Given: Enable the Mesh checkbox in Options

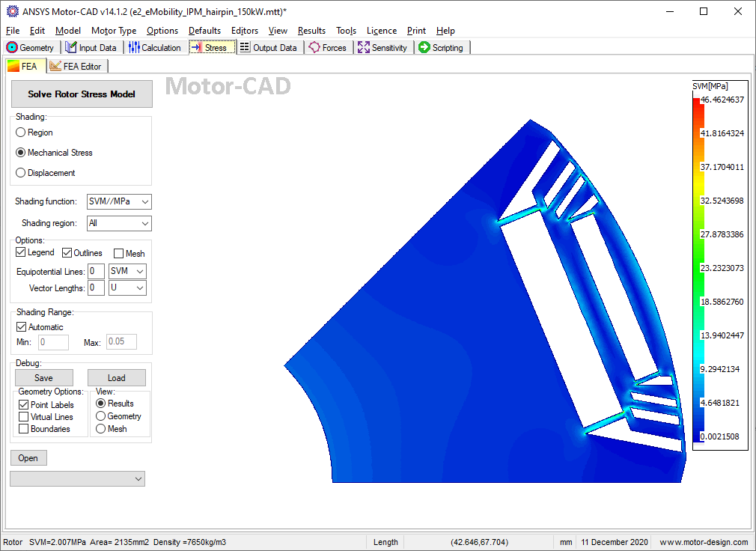Looking at the screenshot, I should (x=118, y=253).
